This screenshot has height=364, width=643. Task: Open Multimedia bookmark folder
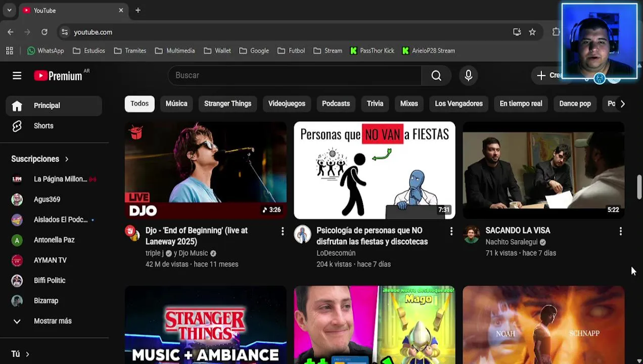pyautogui.click(x=175, y=51)
